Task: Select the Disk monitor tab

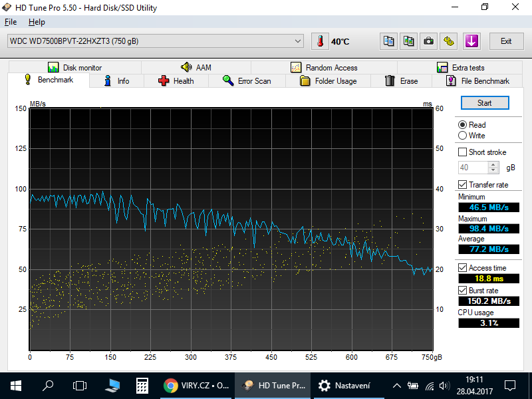Action: tap(74, 68)
